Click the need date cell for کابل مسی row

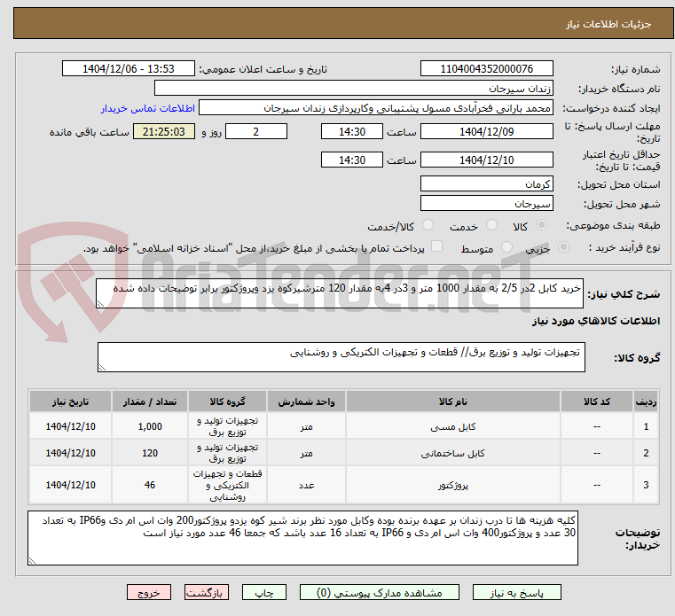(71, 426)
